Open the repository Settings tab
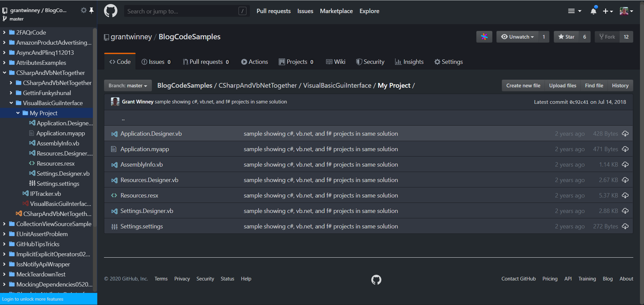This screenshot has height=305, width=644. (x=448, y=62)
